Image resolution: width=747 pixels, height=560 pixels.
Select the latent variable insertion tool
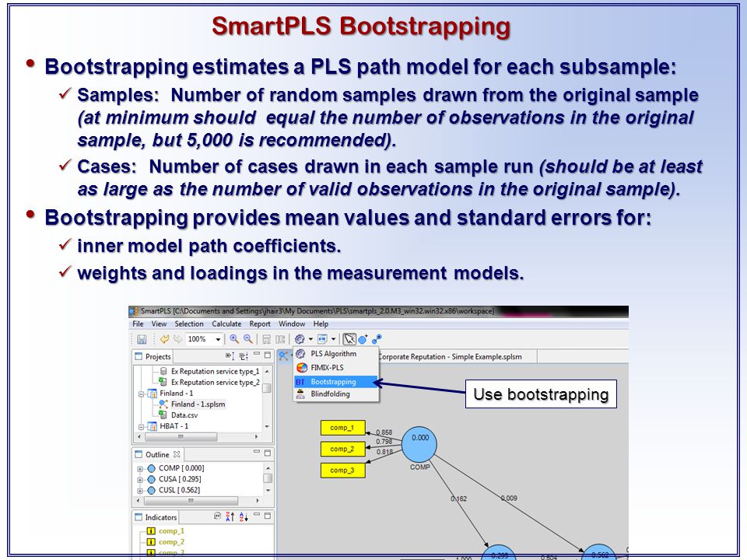click(x=363, y=339)
